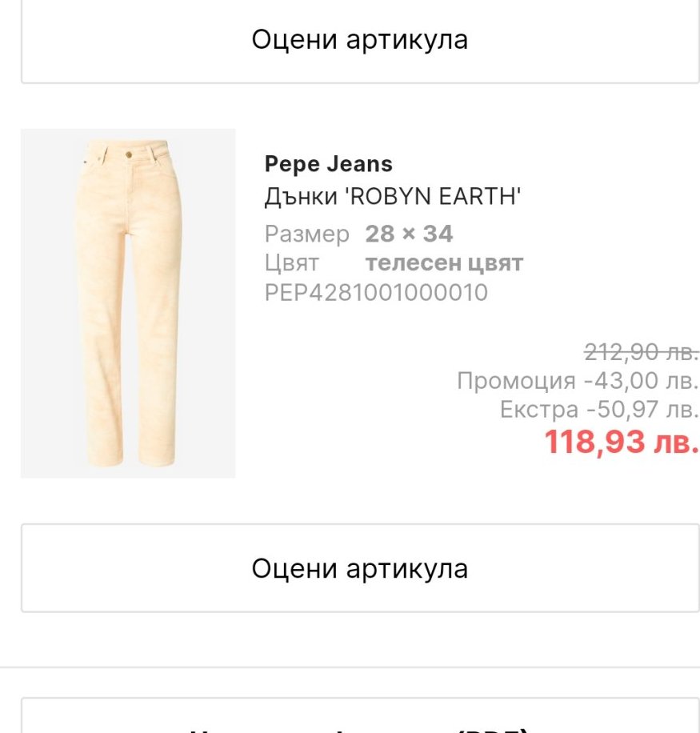Select the -50,97 лв. extra discount amount

tap(643, 410)
